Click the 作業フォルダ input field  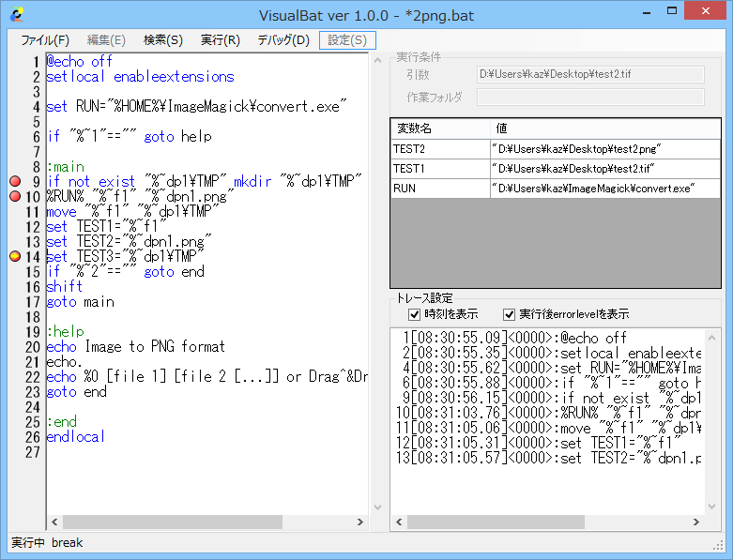click(590, 98)
